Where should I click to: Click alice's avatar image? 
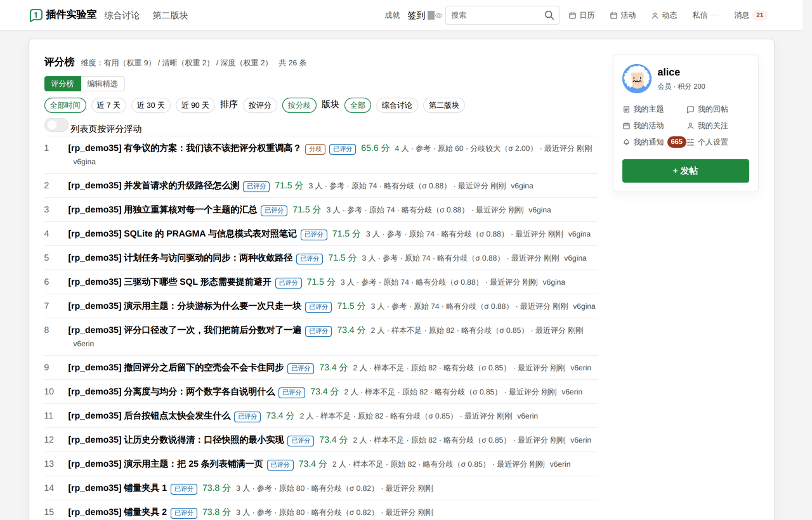637,79
